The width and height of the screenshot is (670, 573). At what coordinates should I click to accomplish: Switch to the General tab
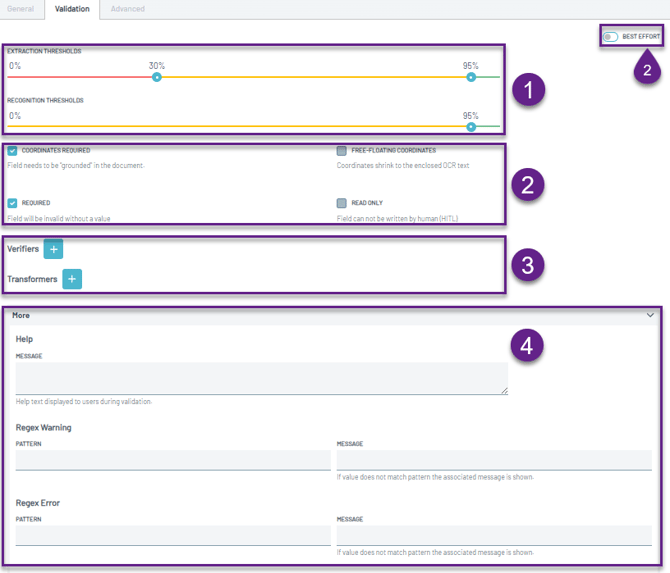pos(21,9)
